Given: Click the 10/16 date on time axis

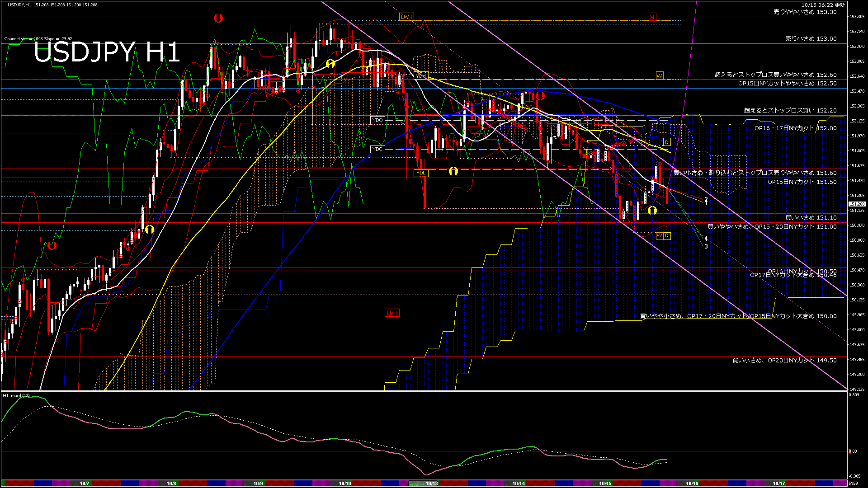Looking at the screenshot, I should (692, 483).
